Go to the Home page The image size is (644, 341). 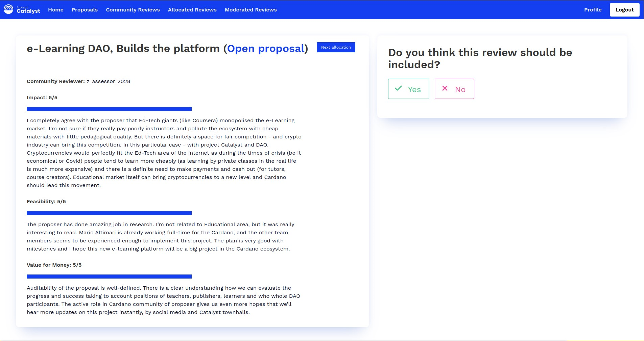[56, 10]
